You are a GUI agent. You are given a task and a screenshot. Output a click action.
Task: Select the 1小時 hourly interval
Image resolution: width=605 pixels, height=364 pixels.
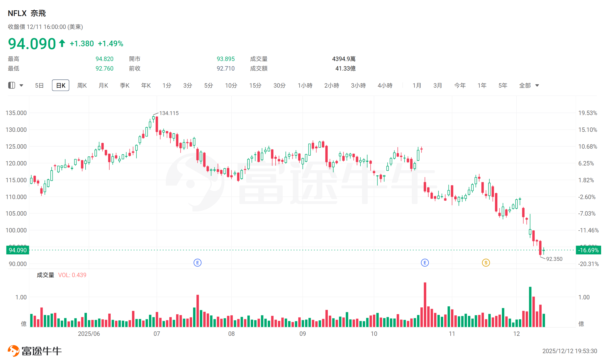305,85
